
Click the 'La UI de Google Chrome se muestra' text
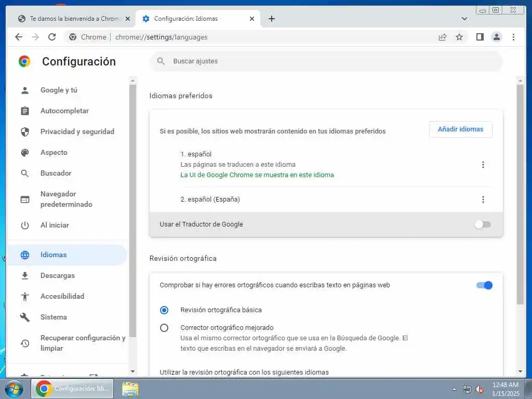click(x=257, y=175)
